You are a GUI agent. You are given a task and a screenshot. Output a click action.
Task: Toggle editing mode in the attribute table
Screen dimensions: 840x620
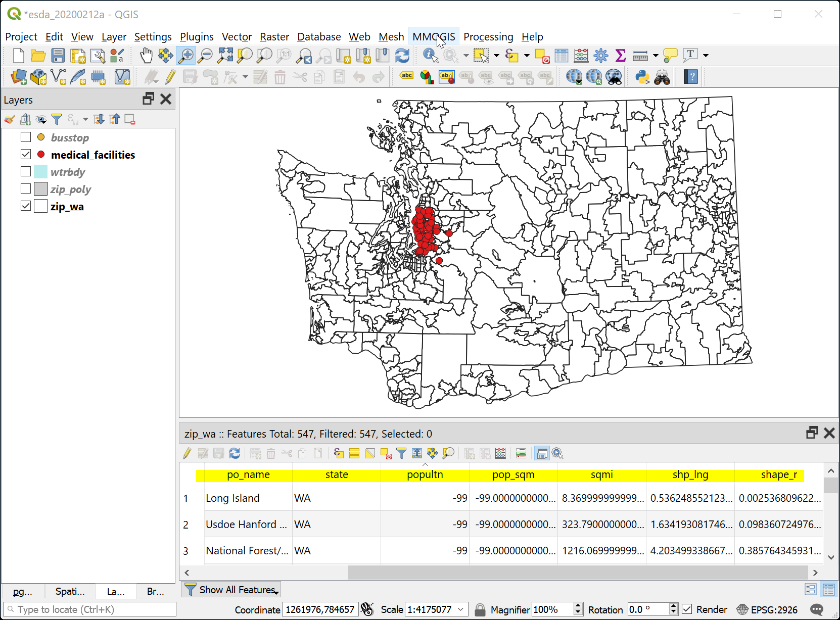(186, 453)
